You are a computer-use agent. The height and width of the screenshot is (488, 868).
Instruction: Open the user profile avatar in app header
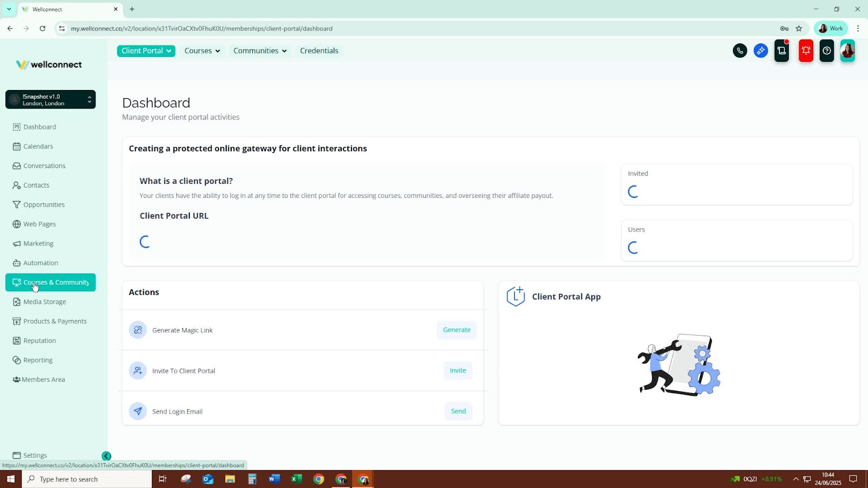click(x=847, y=51)
